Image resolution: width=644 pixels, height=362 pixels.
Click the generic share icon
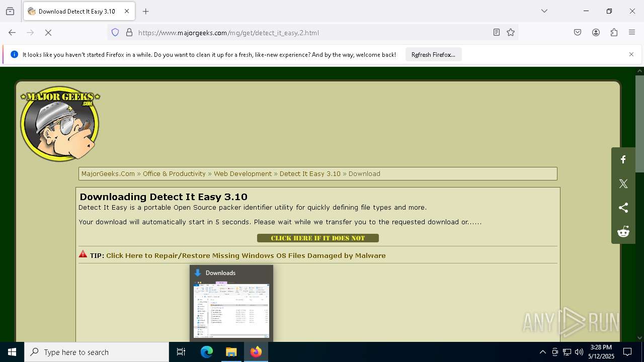tap(623, 208)
